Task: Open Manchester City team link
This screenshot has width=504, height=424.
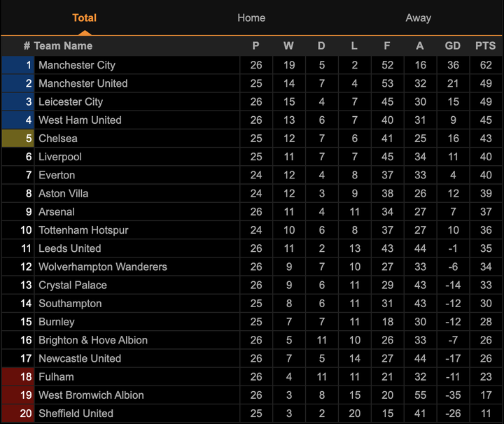Action: (77, 65)
